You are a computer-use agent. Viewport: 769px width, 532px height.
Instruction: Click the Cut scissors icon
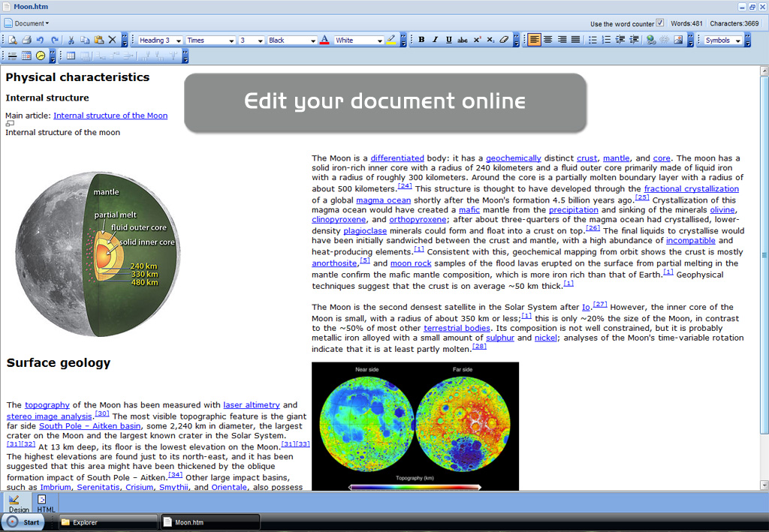coord(71,40)
